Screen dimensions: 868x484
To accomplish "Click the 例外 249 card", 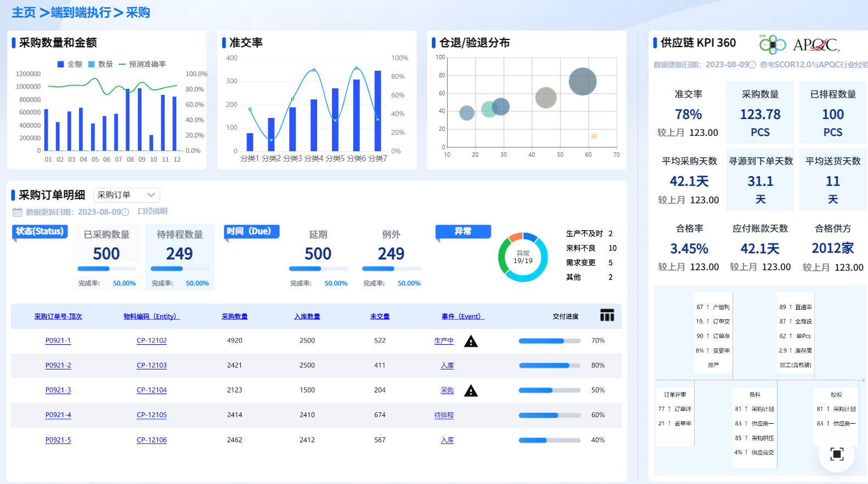I will pos(391,258).
